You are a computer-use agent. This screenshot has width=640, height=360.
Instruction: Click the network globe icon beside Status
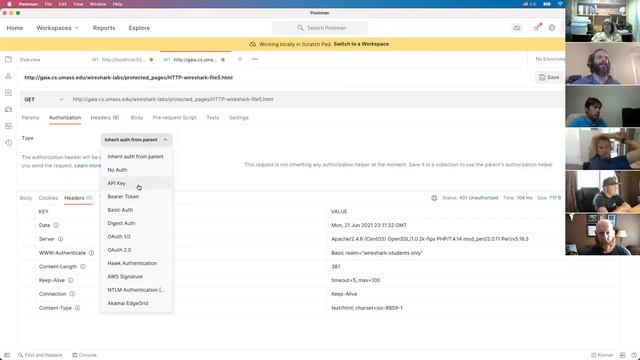point(434,198)
